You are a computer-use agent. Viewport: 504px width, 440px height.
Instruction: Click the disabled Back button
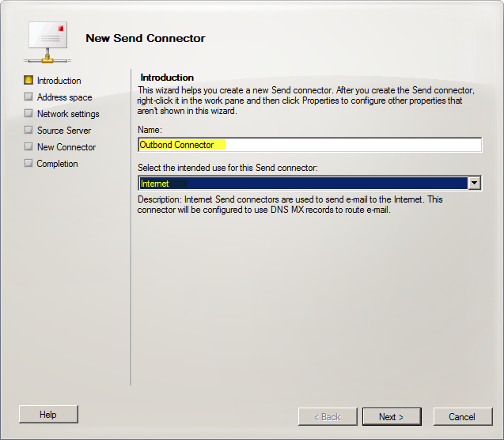pyautogui.click(x=328, y=417)
